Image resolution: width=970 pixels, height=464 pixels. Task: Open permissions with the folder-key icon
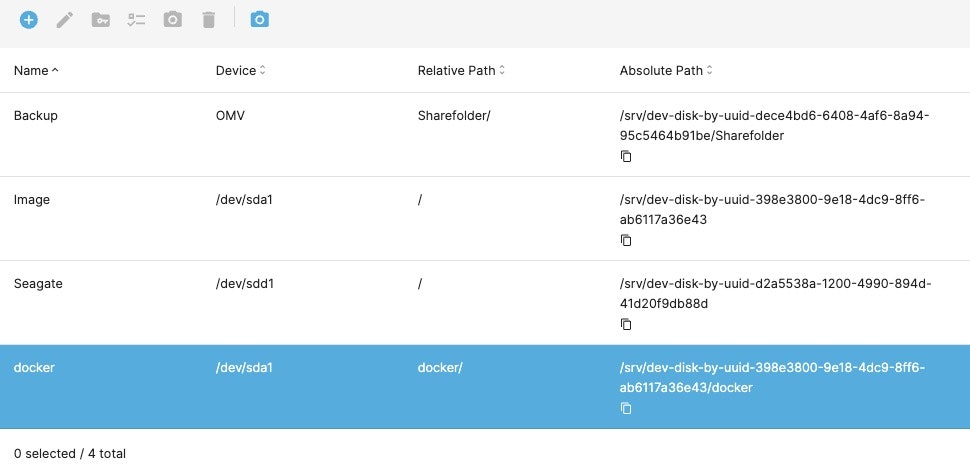[101, 19]
